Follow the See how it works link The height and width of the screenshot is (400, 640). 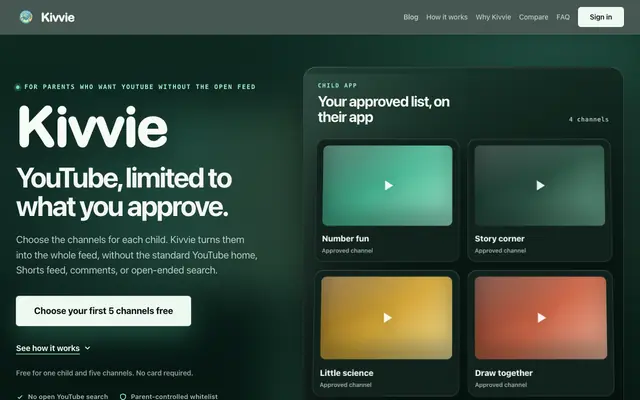pyautogui.click(x=48, y=348)
